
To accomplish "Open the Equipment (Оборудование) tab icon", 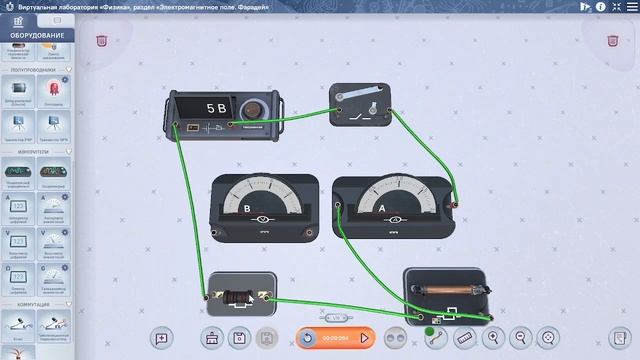I will click(x=18, y=21).
